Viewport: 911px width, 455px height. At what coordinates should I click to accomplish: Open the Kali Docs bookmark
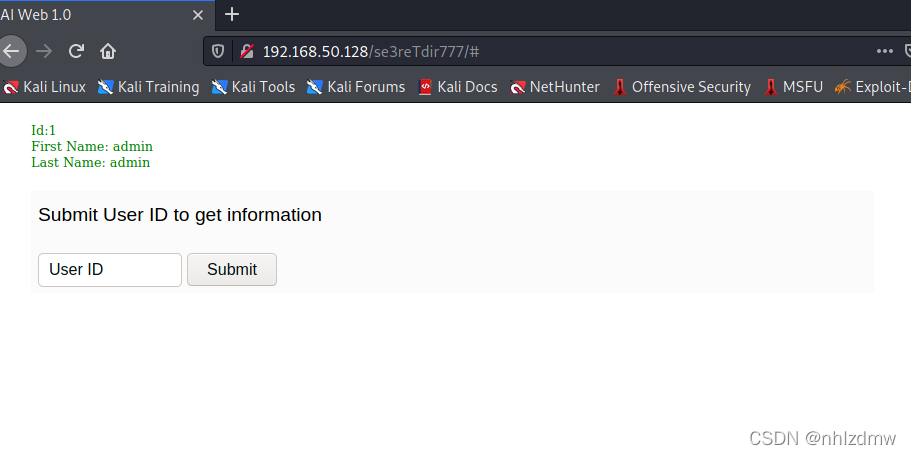click(x=458, y=87)
